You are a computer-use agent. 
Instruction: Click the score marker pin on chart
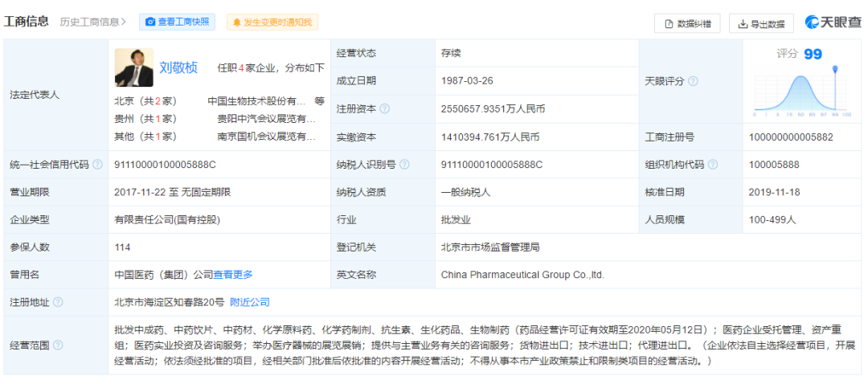[835, 69]
